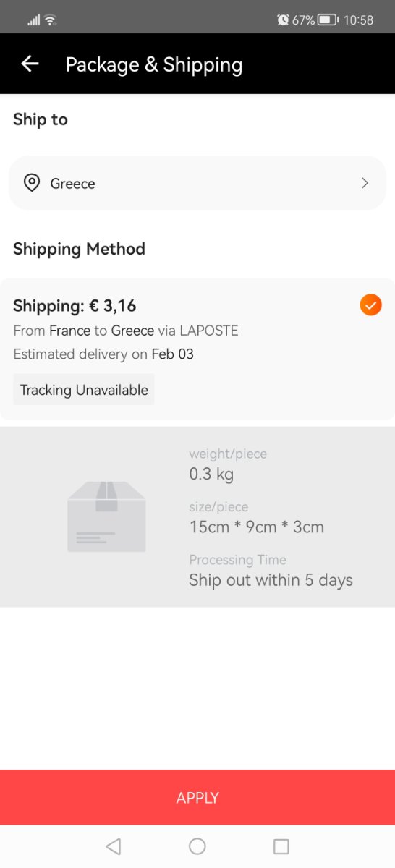Tap the cellular signal bars icon
Screen dimensions: 395x868
click(33, 20)
